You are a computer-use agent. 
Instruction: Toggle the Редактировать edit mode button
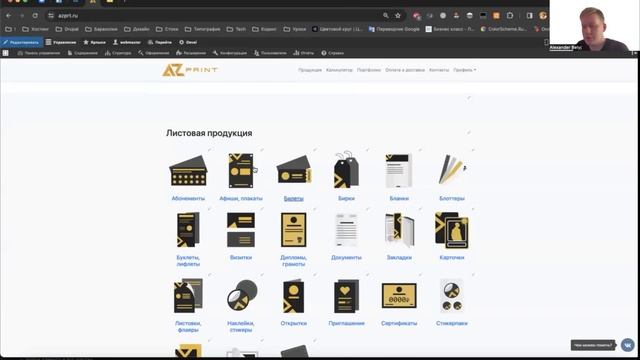point(21,42)
